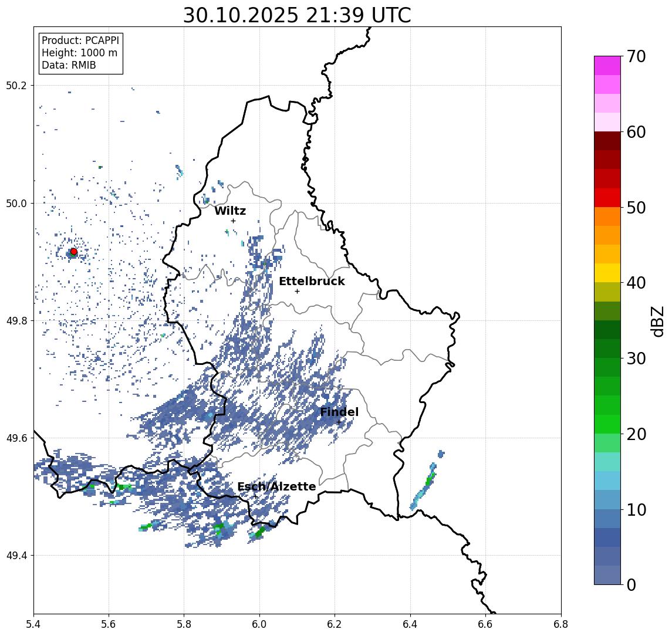This screenshot has width=672, height=636.
Task: Click the 5.4 longitude axis label
Action: [34, 624]
